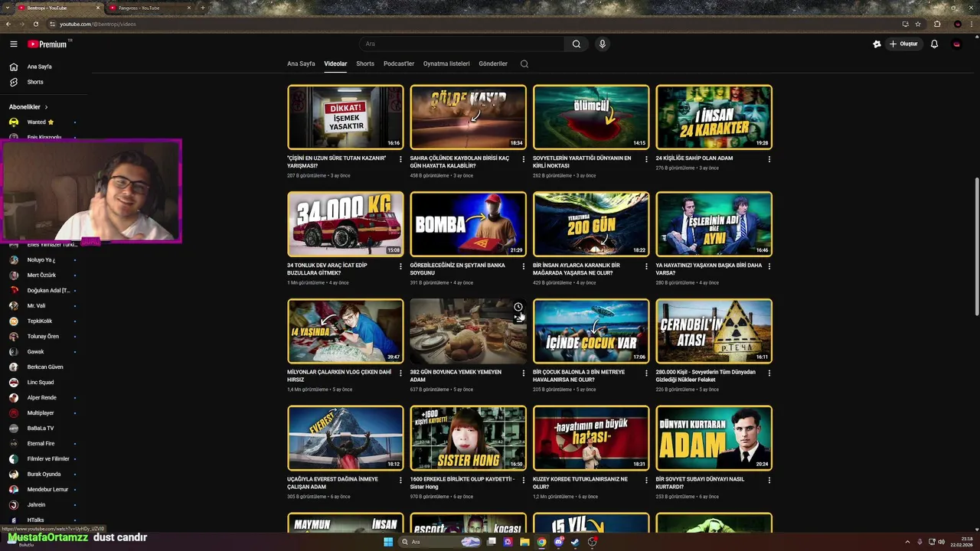
Task: Click the search magnifier button
Action: (577, 44)
